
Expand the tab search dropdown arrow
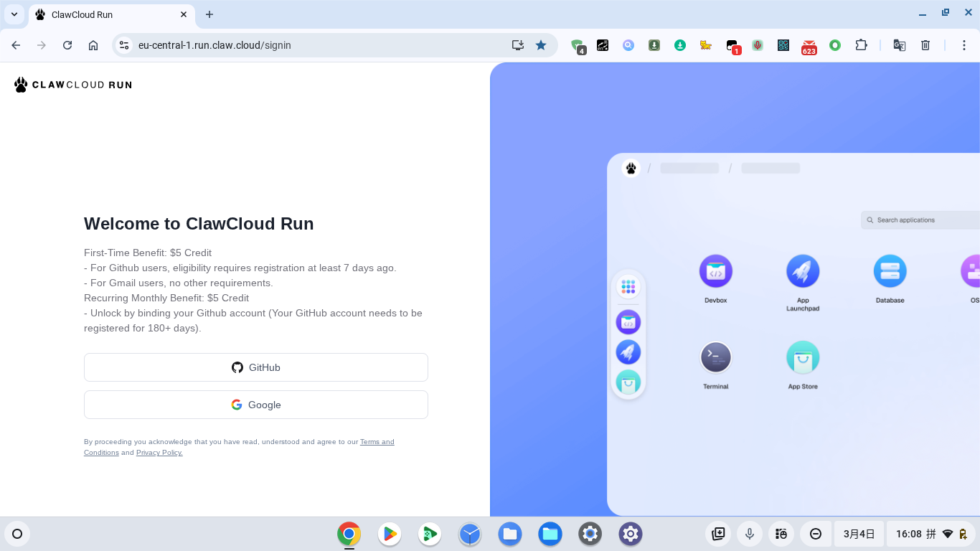click(x=14, y=14)
